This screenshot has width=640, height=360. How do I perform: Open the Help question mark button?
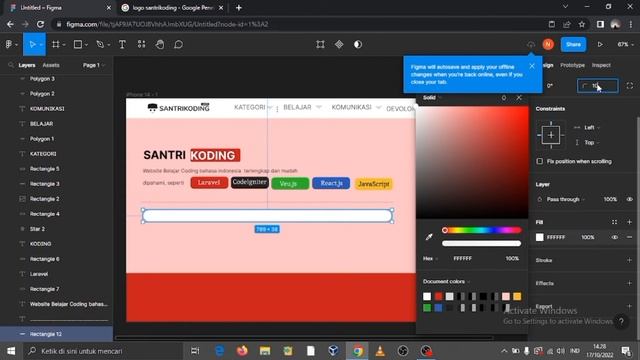(621, 321)
